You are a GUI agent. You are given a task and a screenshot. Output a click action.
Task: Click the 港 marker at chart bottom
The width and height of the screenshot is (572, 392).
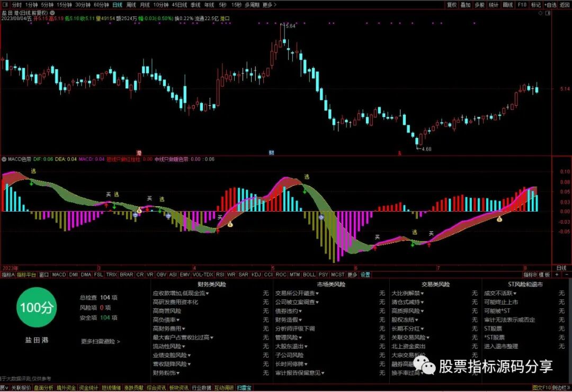(139, 153)
